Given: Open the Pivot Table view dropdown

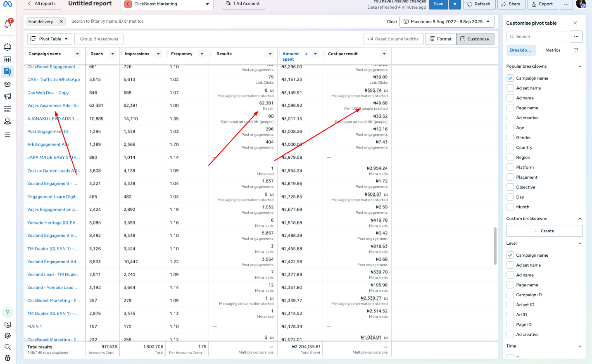Looking at the screenshot, I should 50,39.
